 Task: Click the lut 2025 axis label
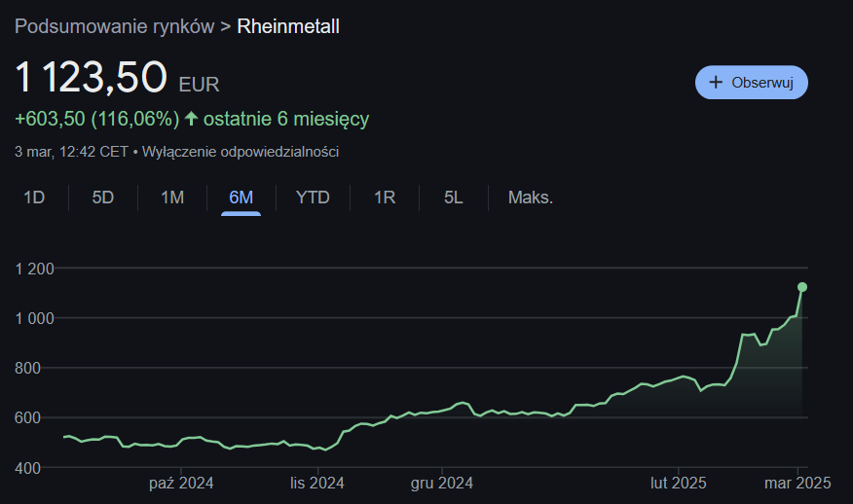(x=679, y=482)
